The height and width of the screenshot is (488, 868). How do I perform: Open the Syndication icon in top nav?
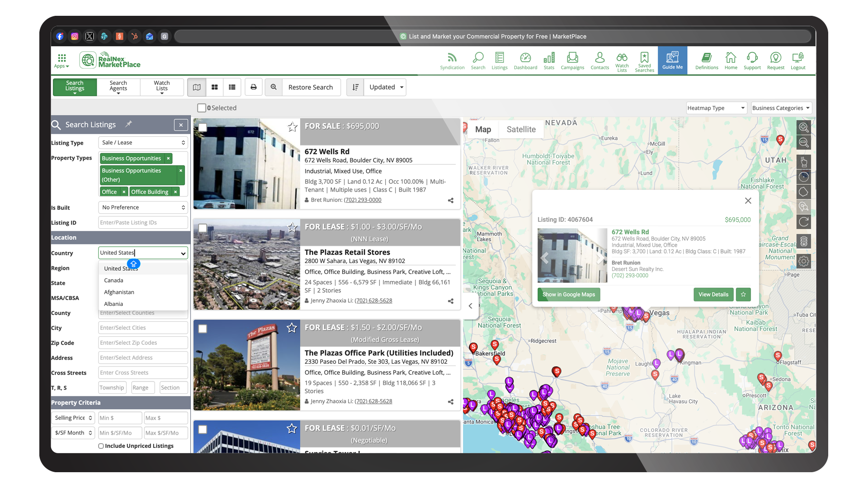click(452, 61)
